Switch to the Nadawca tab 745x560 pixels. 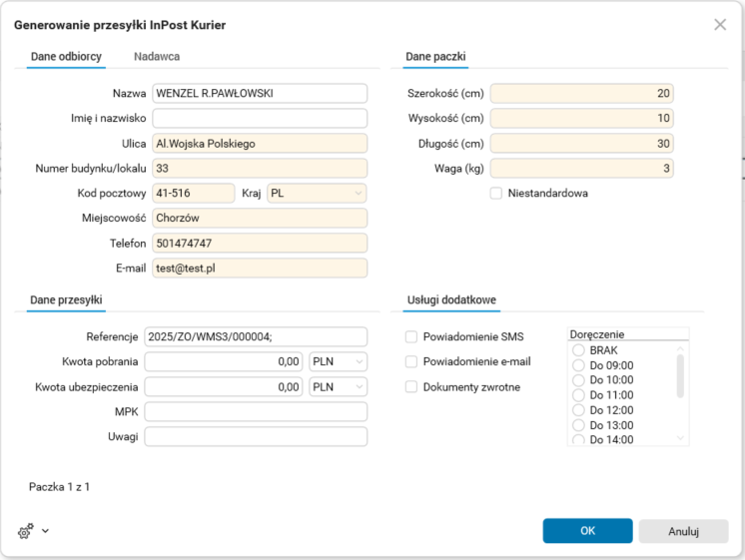click(x=157, y=57)
